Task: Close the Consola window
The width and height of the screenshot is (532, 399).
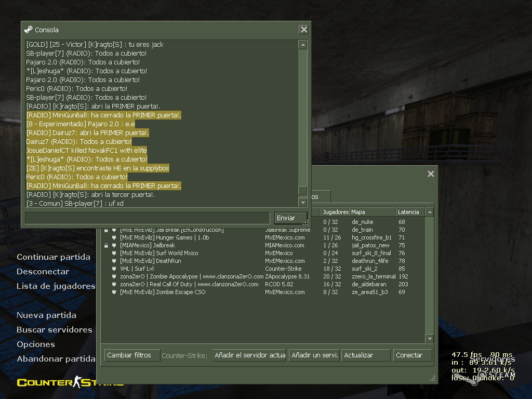Action: (x=303, y=30)
